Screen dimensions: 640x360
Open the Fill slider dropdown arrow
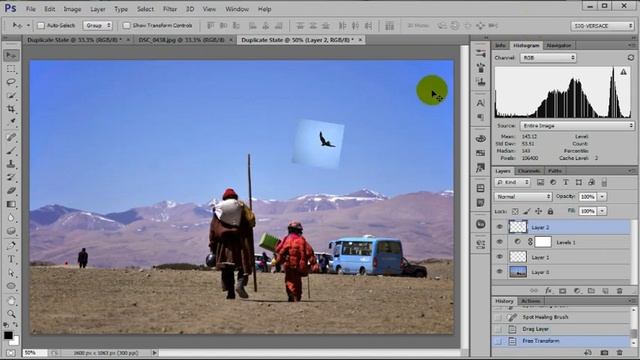[x=602, y=211]
